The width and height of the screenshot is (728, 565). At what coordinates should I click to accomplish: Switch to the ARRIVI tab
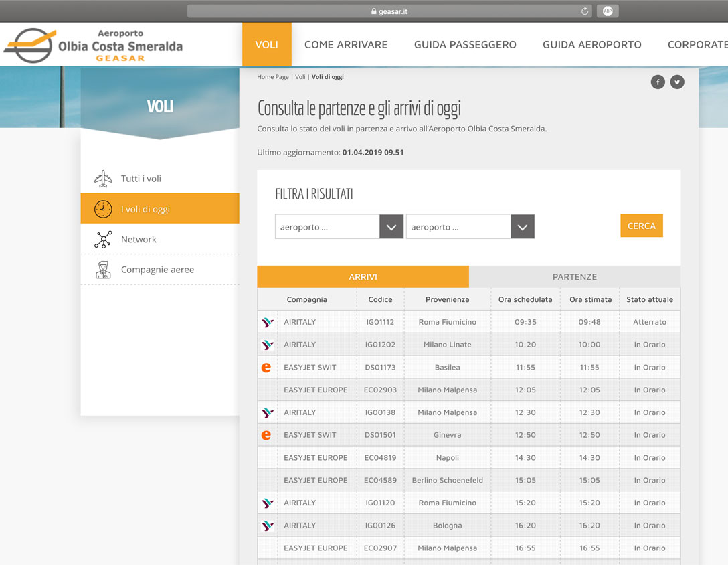tap(363, 277)
